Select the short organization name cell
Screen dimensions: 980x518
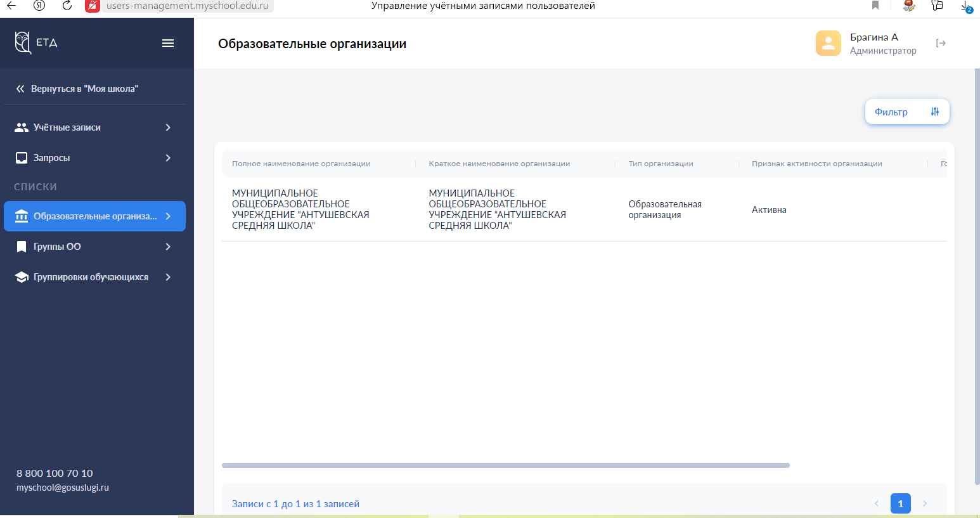498,209
